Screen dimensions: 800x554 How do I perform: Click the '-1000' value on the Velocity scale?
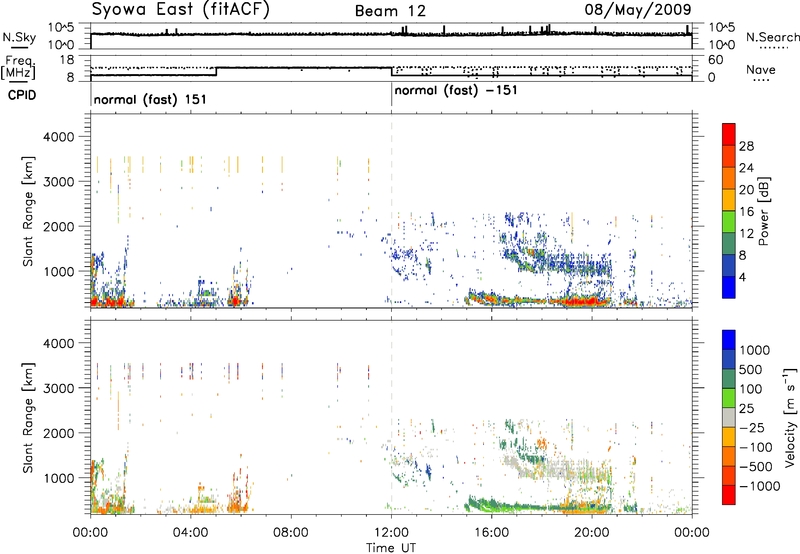click(760, 486)
